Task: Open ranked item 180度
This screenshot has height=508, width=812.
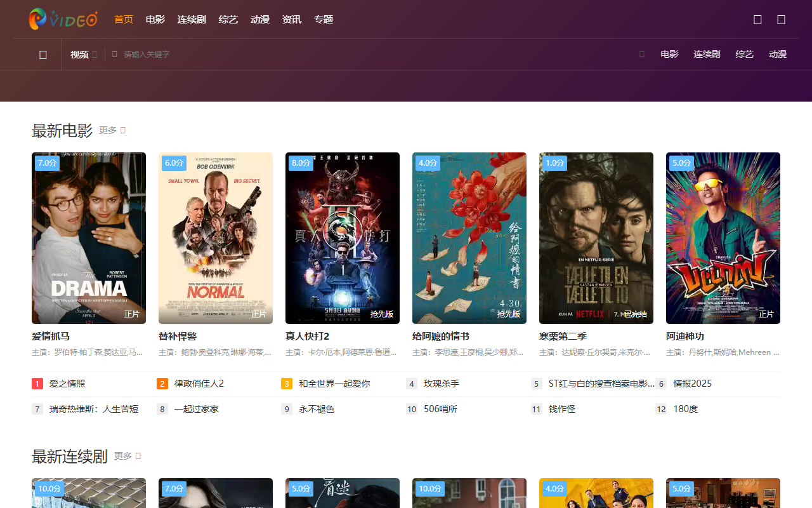Action: 686,409
